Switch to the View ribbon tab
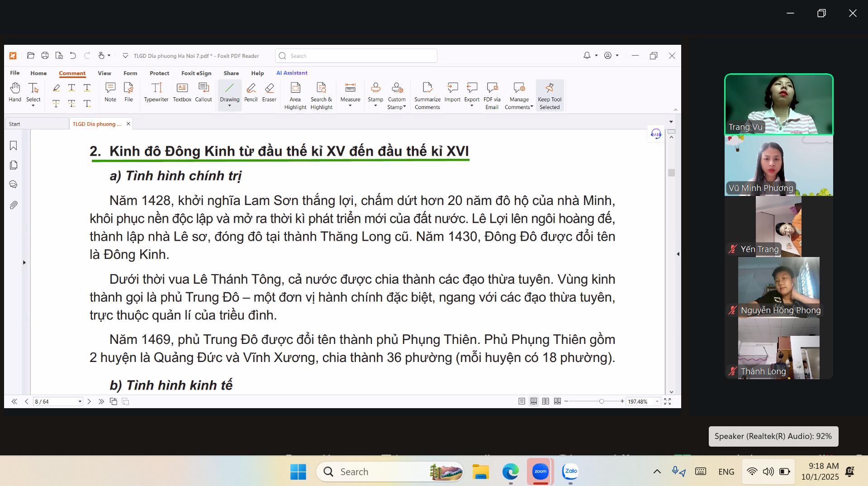This screenshot has width=868, height=486. (104, 73)
